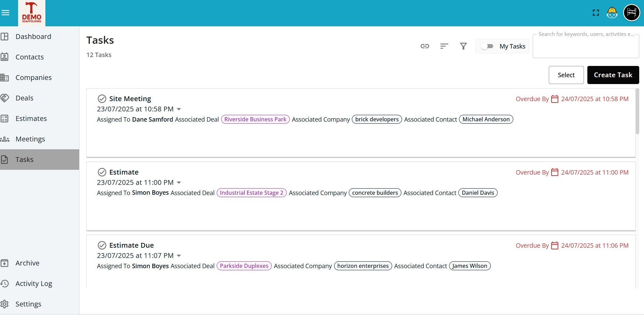Image resolution: width=644 pixels, height=315 pixels.
Task: Open Companies in sidebar
Action: tap(40, 78)
